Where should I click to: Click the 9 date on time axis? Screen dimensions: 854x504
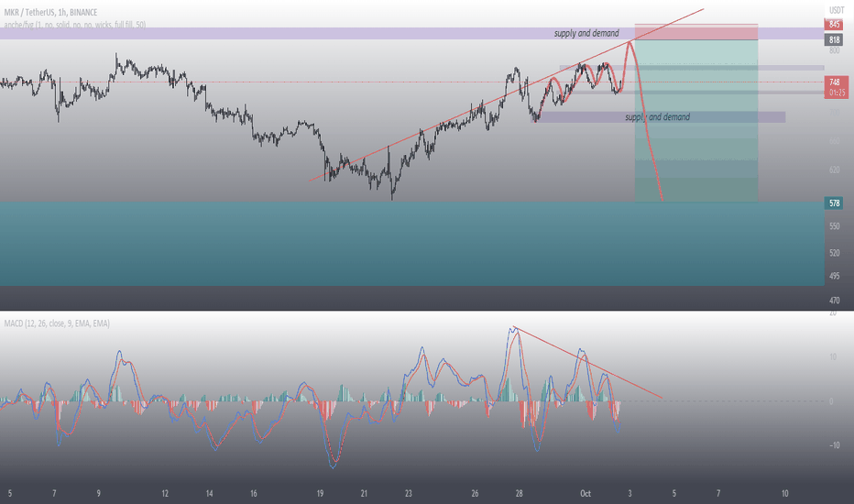[99, 494]
